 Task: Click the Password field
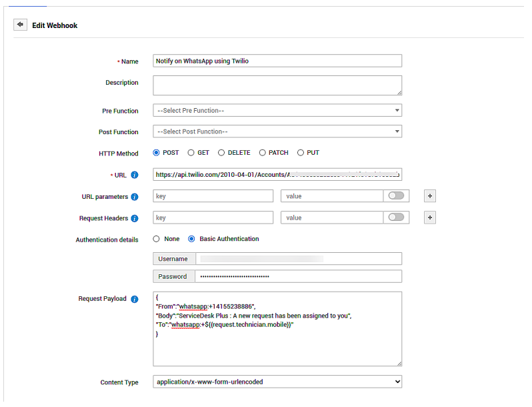coord(298,276)
